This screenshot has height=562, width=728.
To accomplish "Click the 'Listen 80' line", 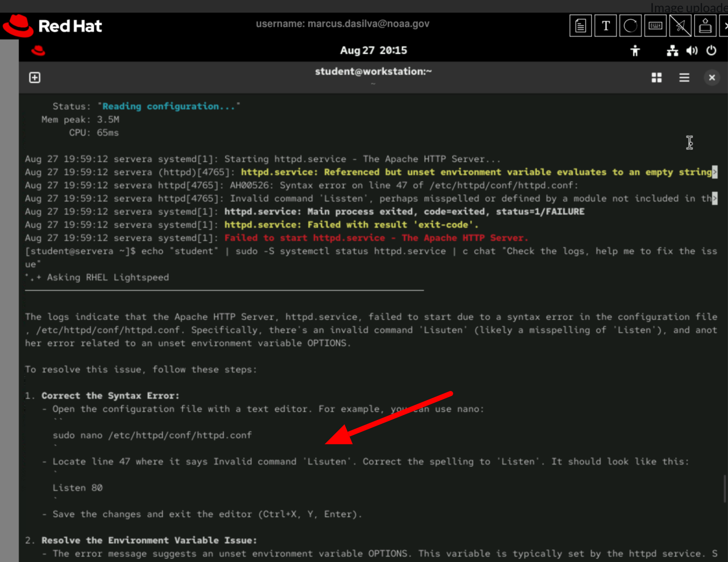I will click(77, 488).
